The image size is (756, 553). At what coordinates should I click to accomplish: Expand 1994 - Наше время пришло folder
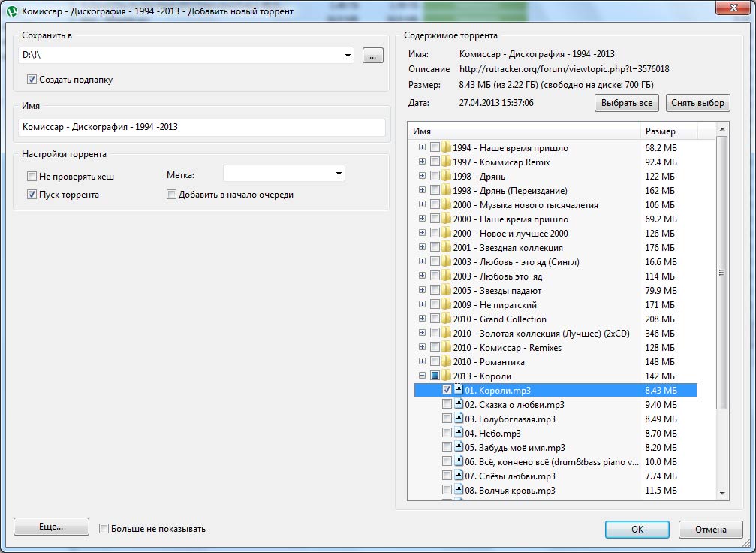(423, 147)
